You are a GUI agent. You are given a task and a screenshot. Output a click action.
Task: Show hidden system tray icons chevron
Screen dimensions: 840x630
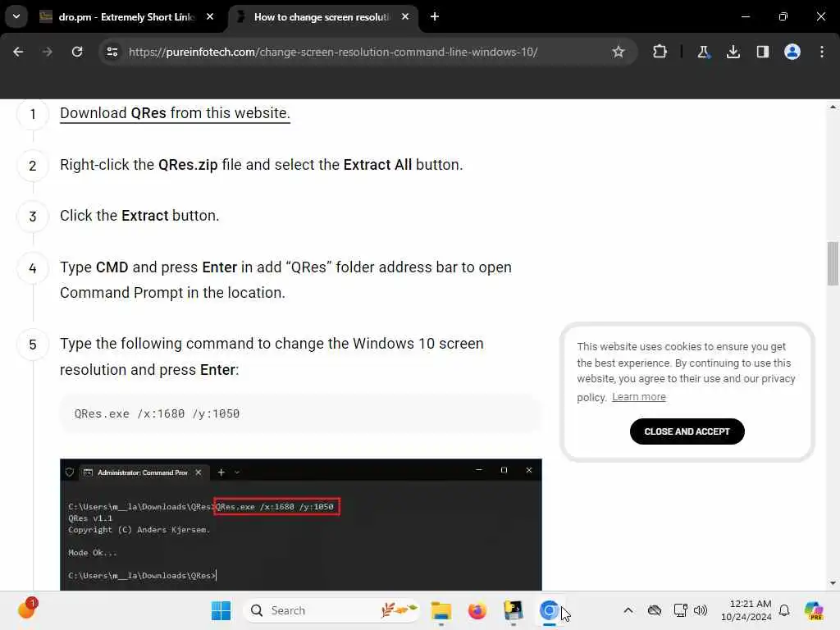(x=628, y=610)
